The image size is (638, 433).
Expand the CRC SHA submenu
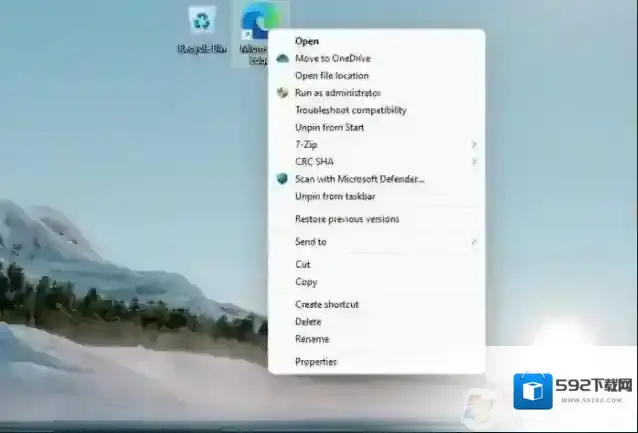click(314, 161)
